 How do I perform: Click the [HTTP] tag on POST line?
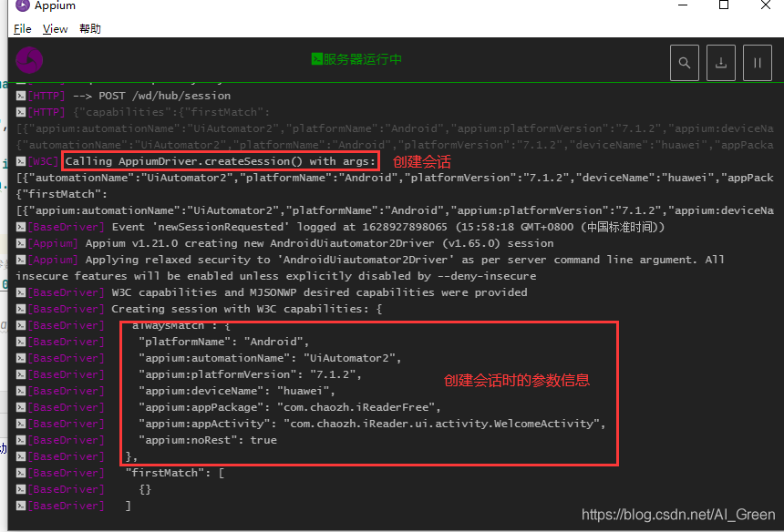tap(46, 96)
